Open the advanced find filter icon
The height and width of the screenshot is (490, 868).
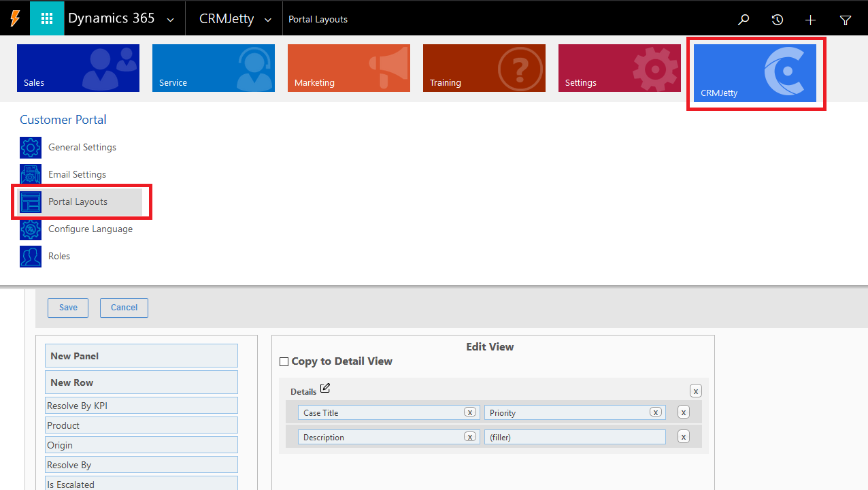coord(845,20)
